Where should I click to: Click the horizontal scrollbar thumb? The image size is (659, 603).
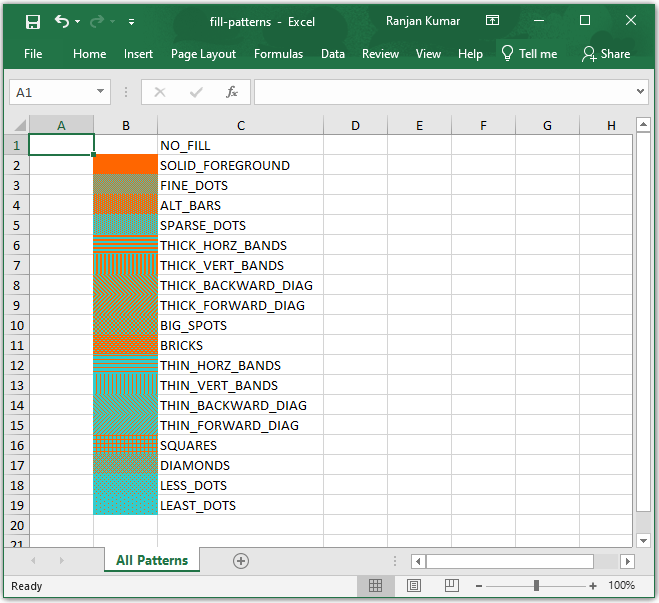tap(510, 561)
